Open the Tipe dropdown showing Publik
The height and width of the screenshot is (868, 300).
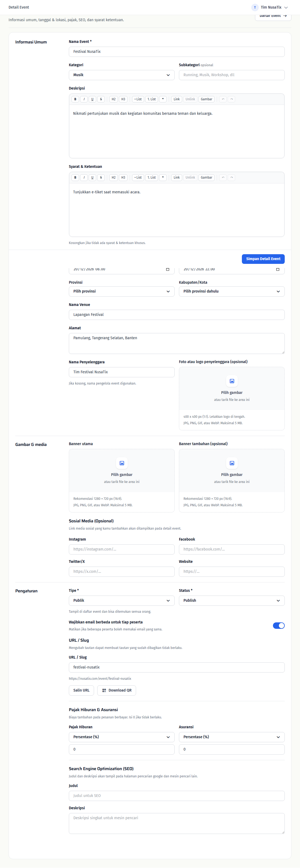(122, 601)
